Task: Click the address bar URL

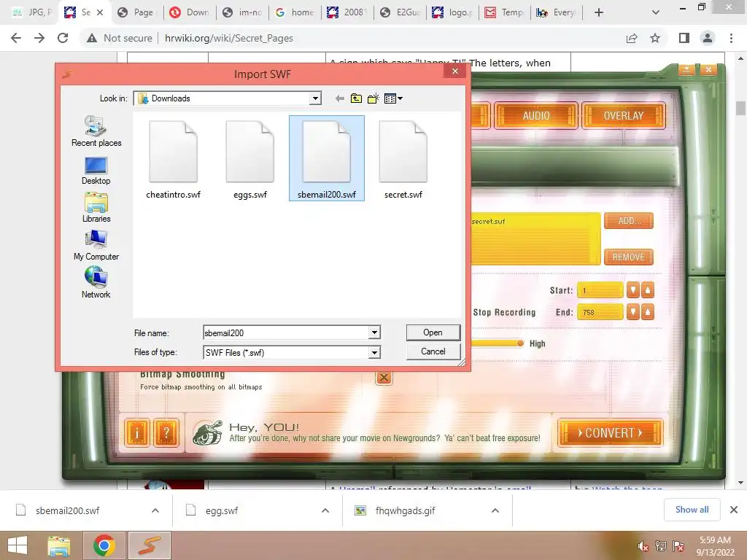Action: (x=228, y=38)
